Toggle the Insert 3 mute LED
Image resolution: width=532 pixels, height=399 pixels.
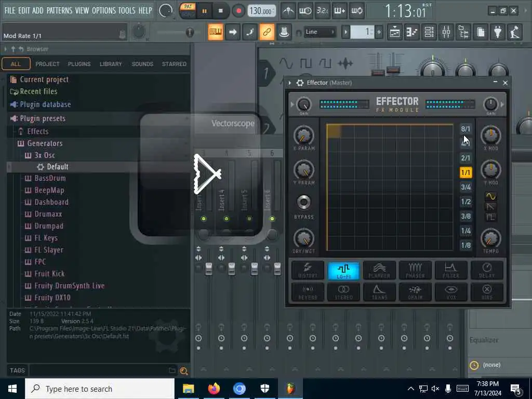coord(204,219)
